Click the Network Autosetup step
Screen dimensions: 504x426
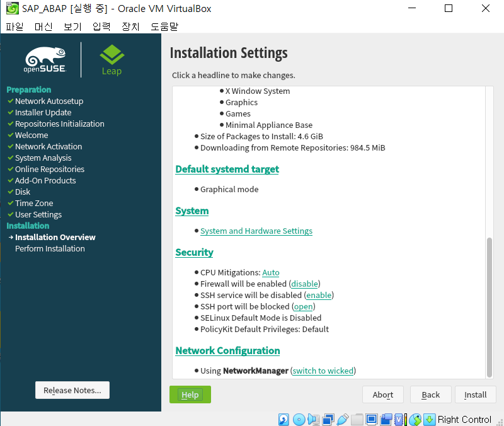click(49, 101)
